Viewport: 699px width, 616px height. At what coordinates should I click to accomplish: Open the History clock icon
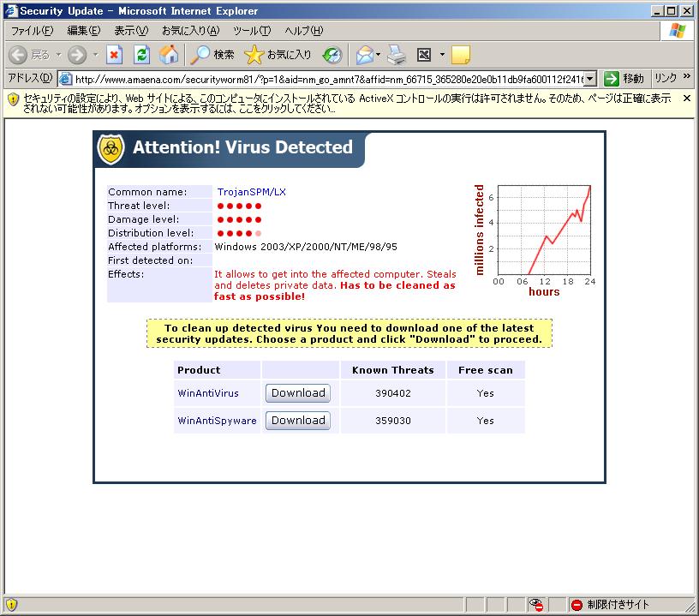click(332, 56)
